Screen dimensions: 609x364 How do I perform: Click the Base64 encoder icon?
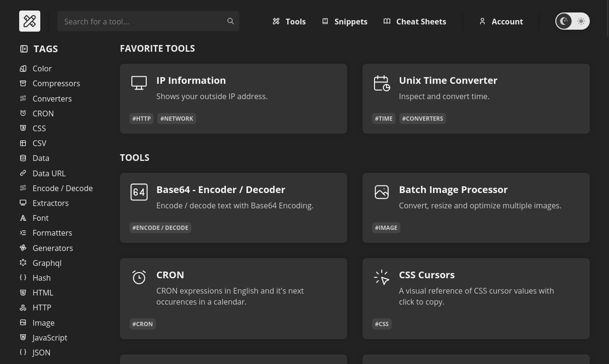click(x=139, y=192)
